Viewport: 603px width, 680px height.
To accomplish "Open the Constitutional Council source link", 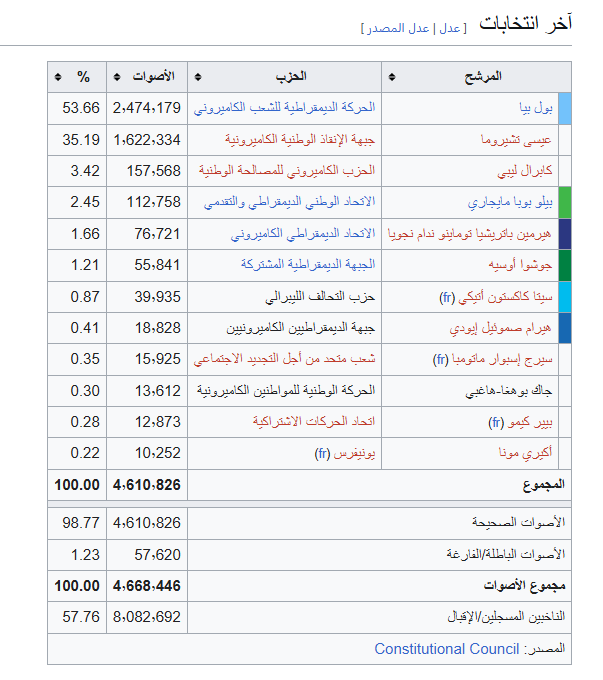I will (x=447, y=649).
